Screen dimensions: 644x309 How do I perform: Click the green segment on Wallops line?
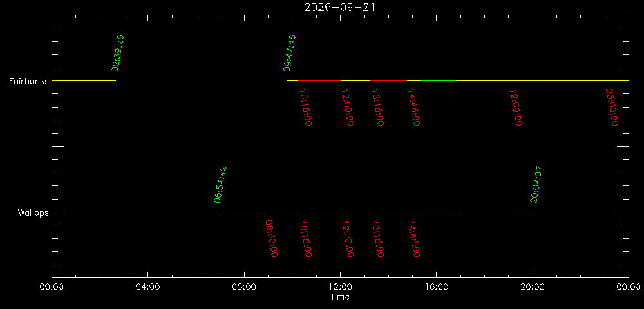tap(438, 212)
